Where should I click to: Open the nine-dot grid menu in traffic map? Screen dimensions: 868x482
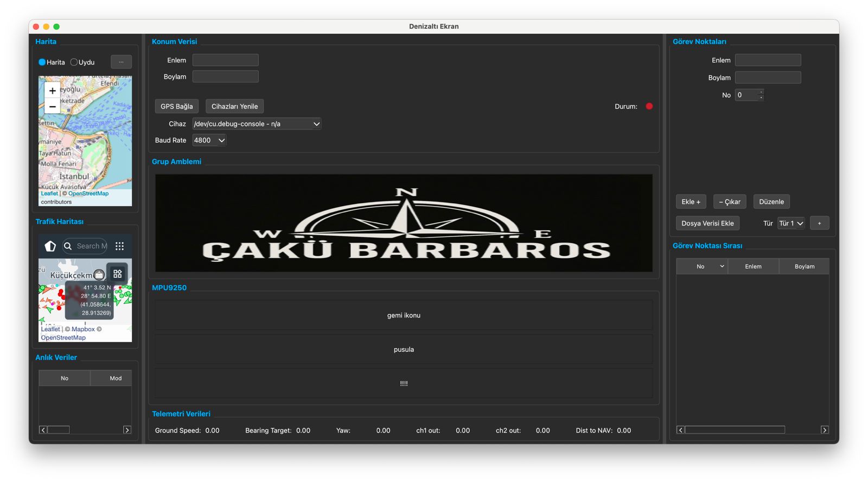[x=120, y=246]
